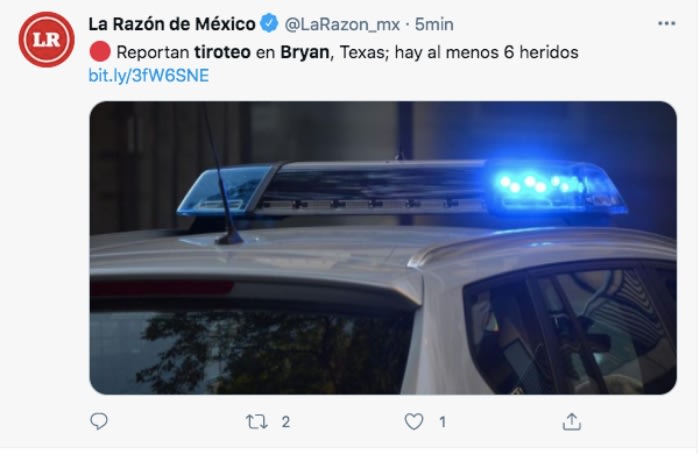Click the like count 1
This screenshot has height=454, width=700.
click(442, 422)
